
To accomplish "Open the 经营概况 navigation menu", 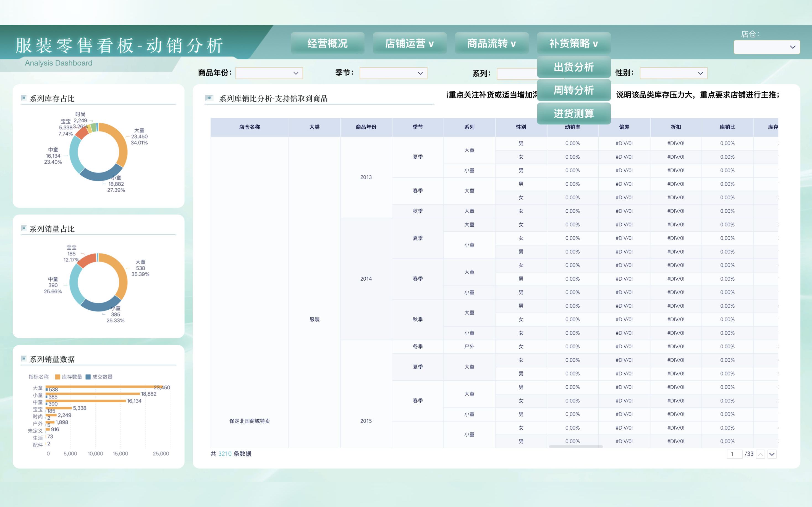I will (327, 43).
